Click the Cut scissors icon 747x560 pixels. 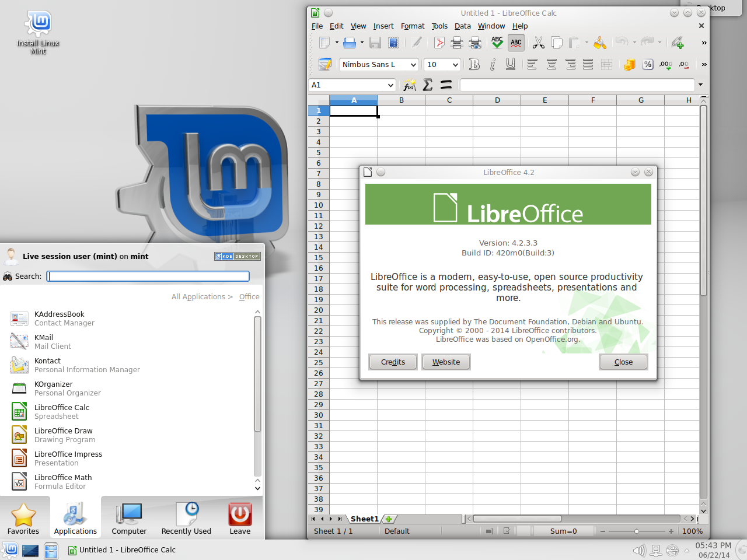tap(539, 43)
